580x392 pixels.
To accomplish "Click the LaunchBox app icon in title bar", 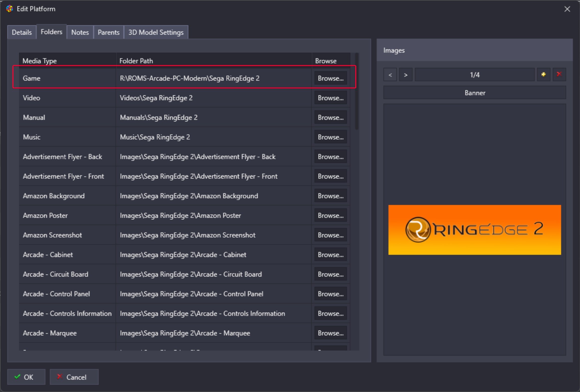I will (9, 9).
